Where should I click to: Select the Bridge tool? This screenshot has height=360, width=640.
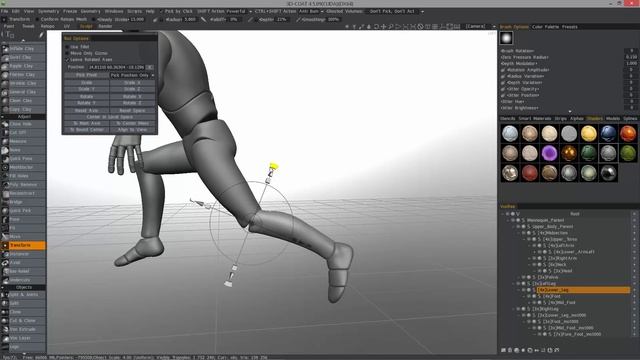(23, 202)
